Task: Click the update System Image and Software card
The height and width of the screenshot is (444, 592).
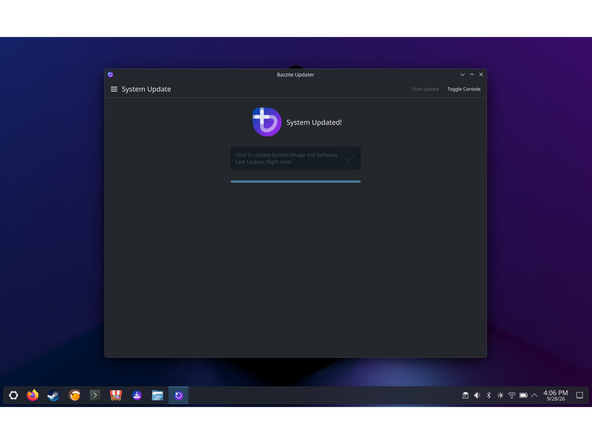Action: click(x=295, y=158)
